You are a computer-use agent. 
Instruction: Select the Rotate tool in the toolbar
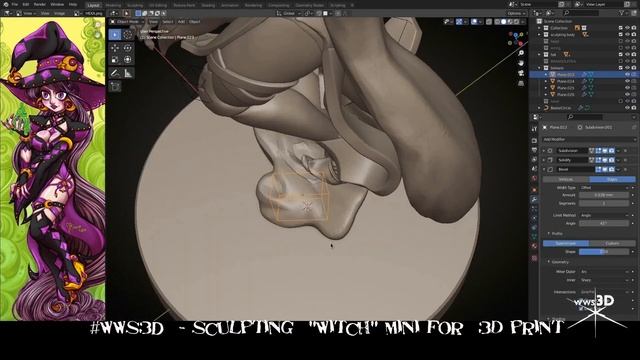click(128, 48)
